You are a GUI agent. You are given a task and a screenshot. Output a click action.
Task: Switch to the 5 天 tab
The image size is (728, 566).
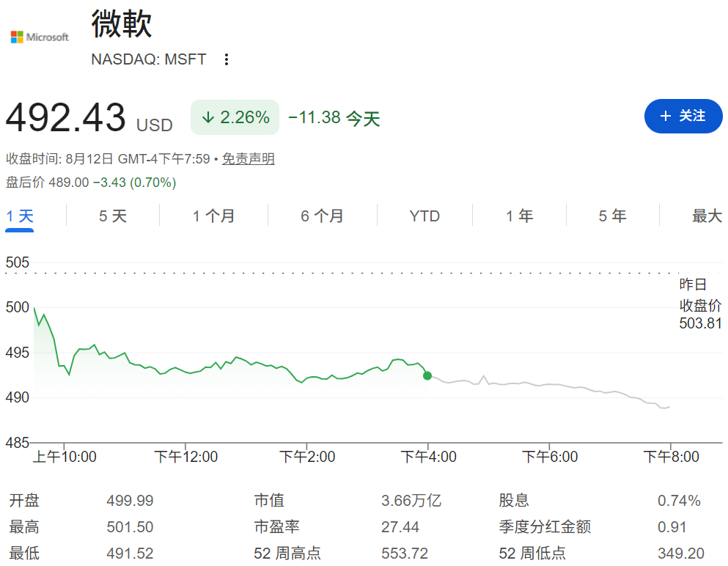113,216
